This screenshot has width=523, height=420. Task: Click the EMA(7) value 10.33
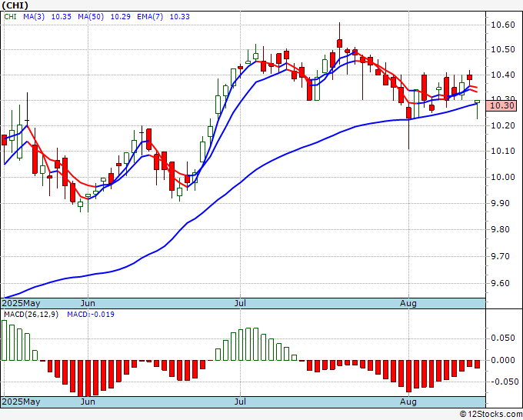(180, 17)
